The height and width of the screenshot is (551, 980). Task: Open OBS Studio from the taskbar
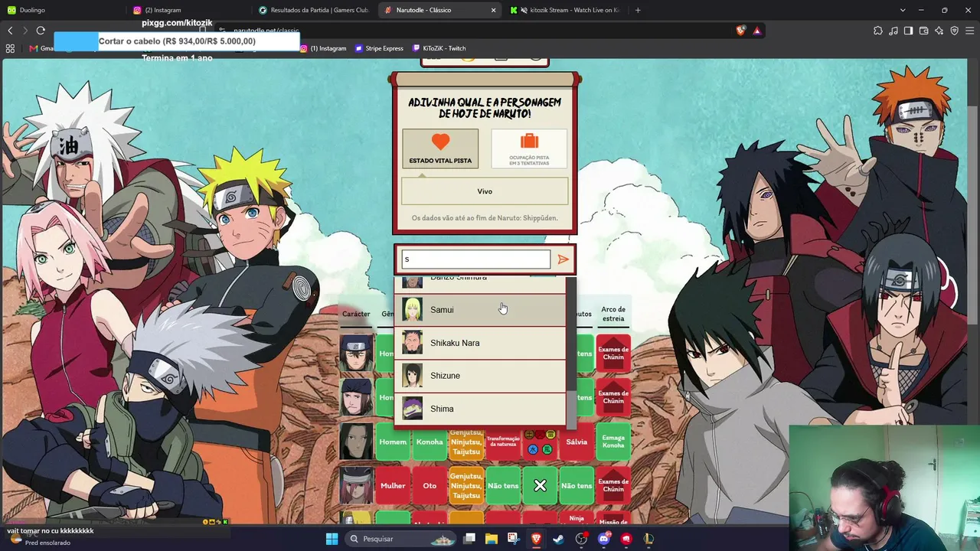(x=581, y=539)
